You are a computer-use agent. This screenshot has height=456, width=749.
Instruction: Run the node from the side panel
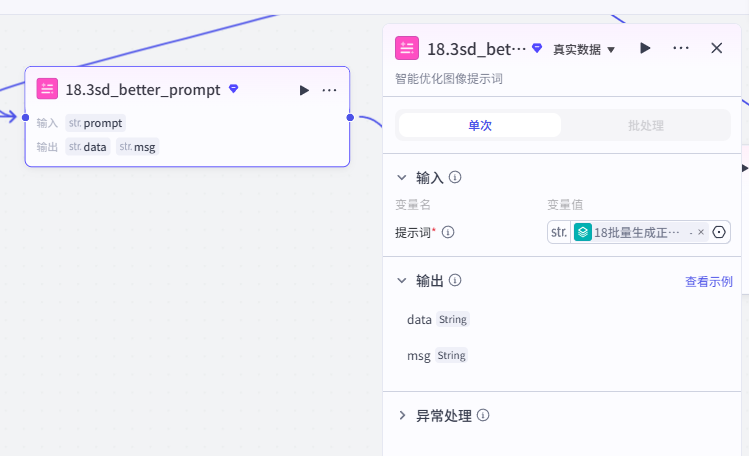pyautogui.click(x=645, y=48)
